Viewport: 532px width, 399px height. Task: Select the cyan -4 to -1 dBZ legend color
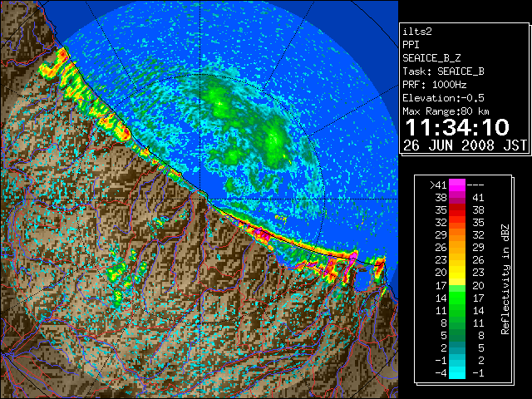pyautogui.click(x=457, y=373)
